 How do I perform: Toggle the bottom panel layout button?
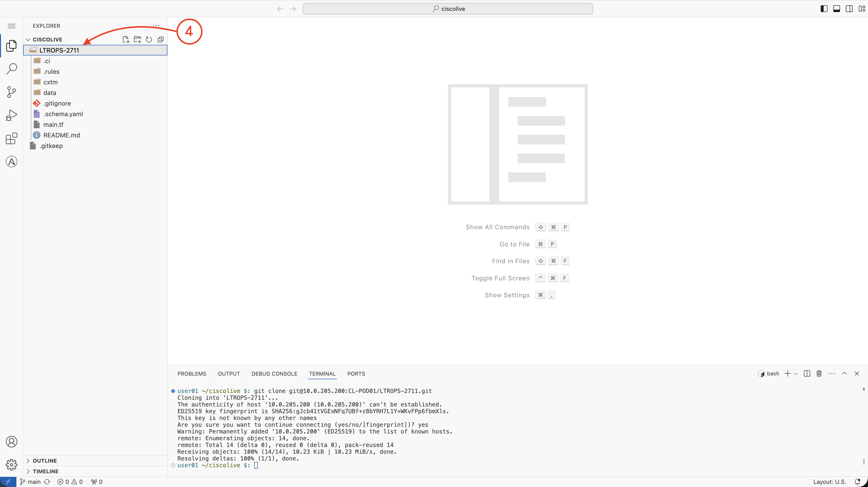836,9
